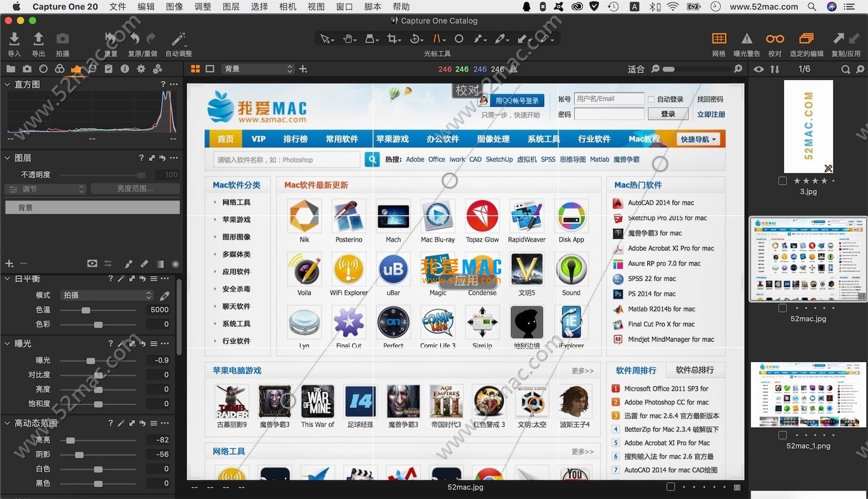
Task: Add a new layer via viewer plus
Action: [303, 69]
